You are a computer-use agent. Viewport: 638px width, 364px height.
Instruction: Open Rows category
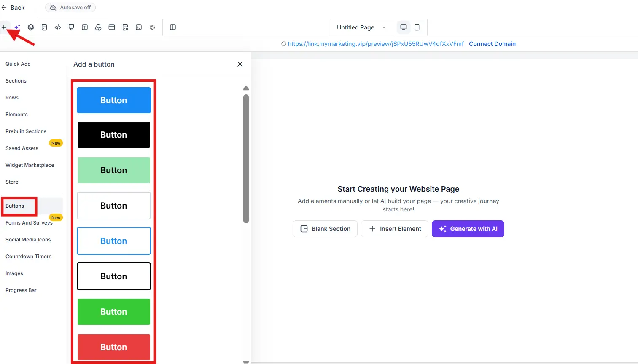coord(12,98)
